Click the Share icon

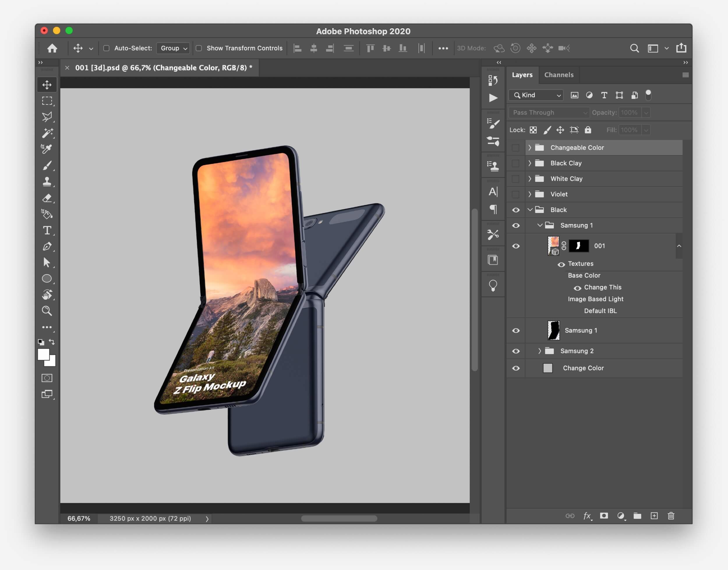click(x=681, y=48)
